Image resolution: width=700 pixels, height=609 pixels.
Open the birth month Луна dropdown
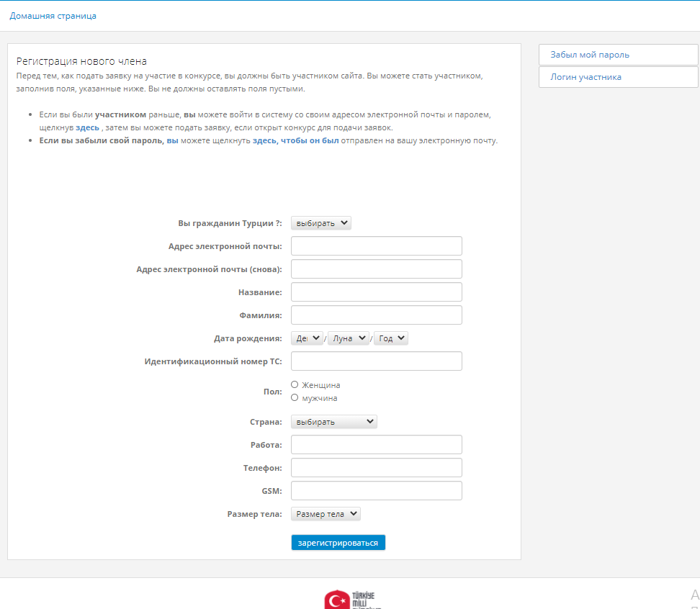pos(348,338)
